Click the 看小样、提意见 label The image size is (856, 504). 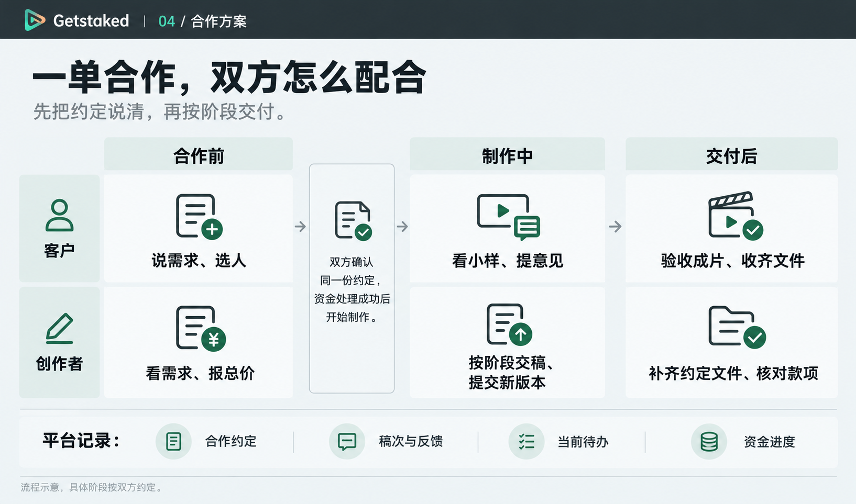click(x=508, y=260)
